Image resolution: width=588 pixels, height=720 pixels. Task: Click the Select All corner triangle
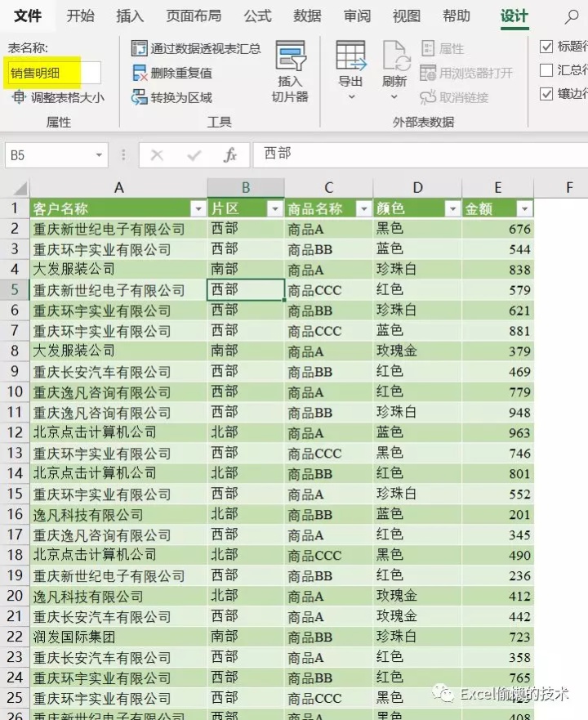pyautogui.click(x=20, y=188)
